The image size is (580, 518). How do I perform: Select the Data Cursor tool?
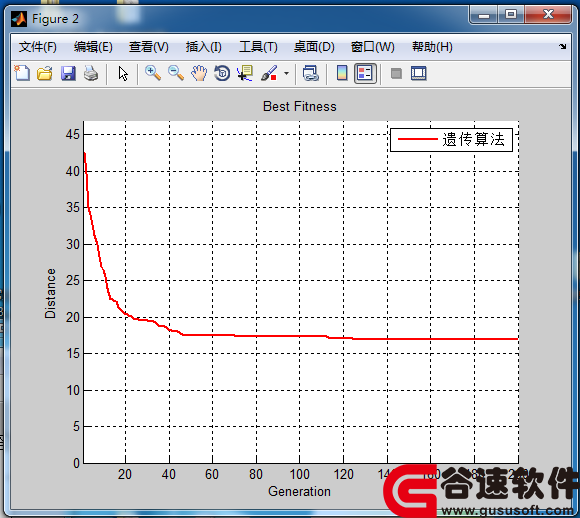pyautogui.click(x=245, y=73)
